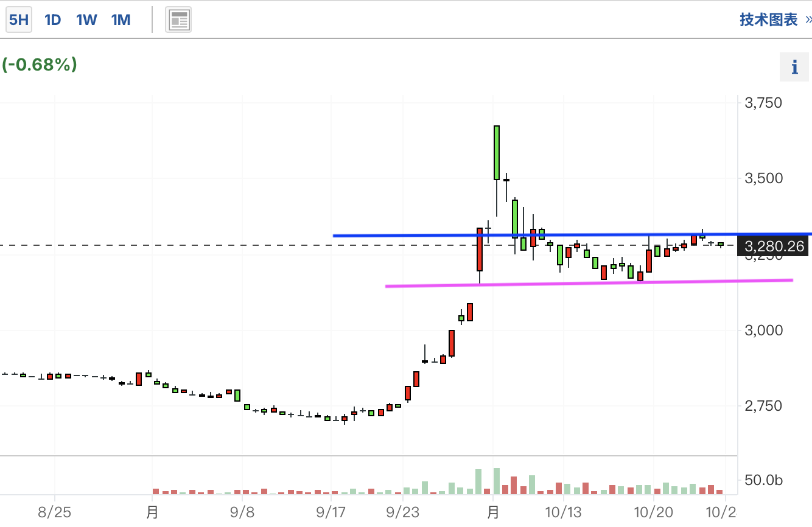Open the chart layout news icon
Screen dimensions: 812x527
coord(178,20)
